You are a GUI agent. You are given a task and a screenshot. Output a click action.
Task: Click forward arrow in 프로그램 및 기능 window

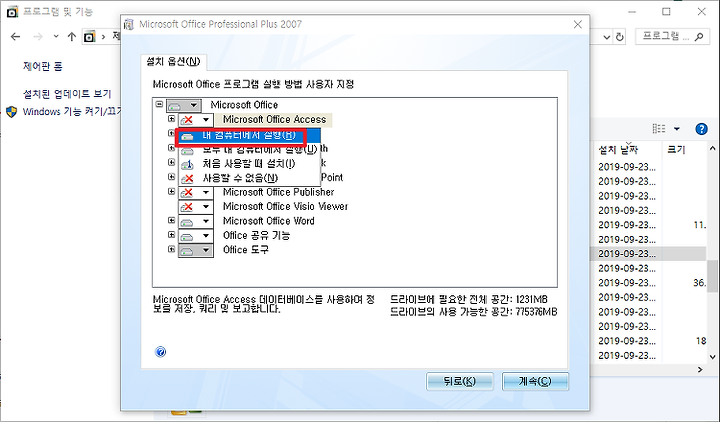(38, 37)
